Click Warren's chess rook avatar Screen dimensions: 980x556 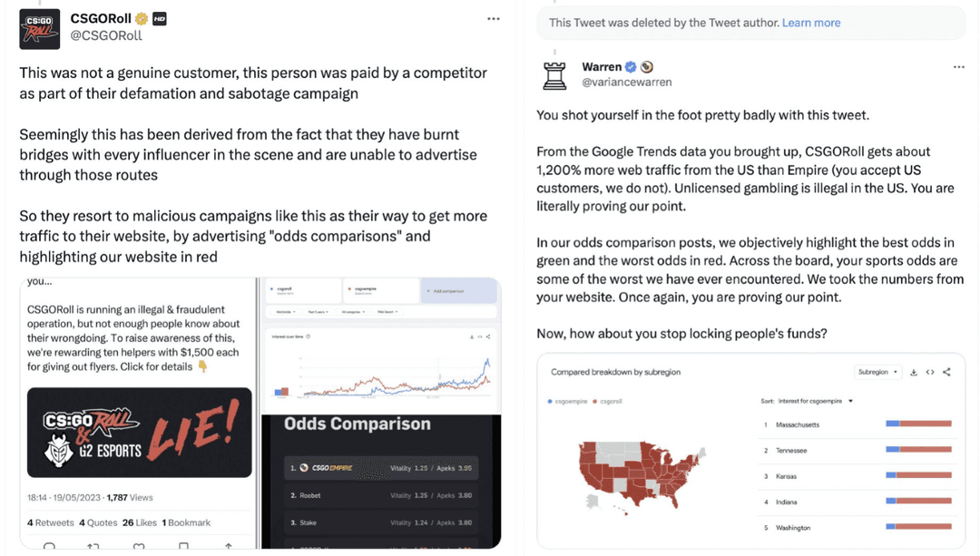[x=554, y=74]
